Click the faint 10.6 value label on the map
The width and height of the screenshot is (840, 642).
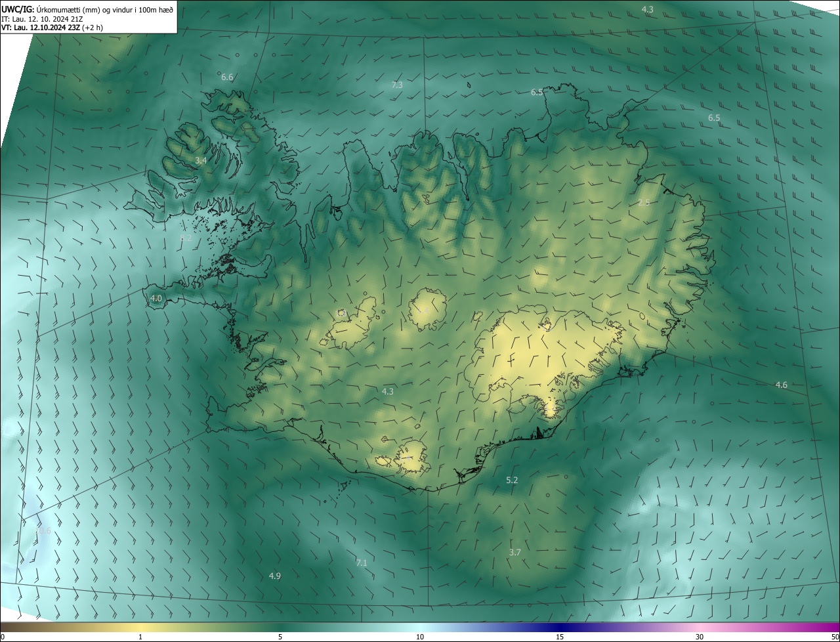coord(43,530)
